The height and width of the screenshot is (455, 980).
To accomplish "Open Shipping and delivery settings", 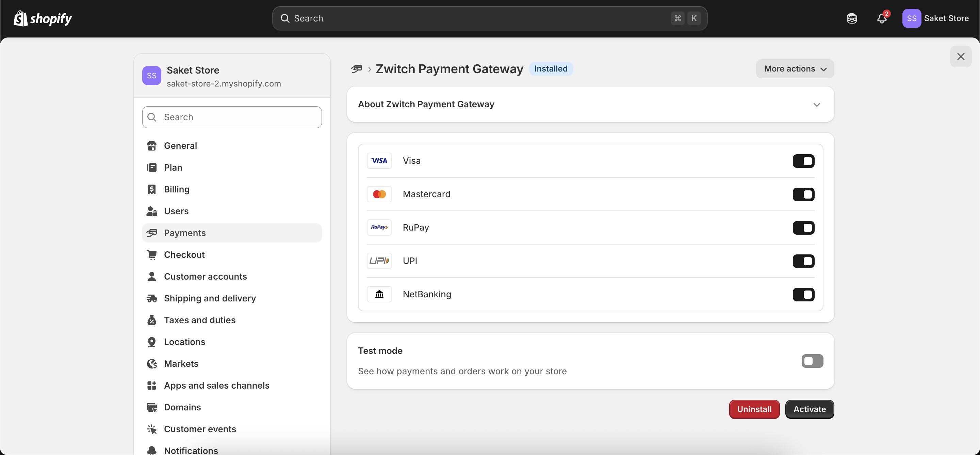I will point(210,298).
